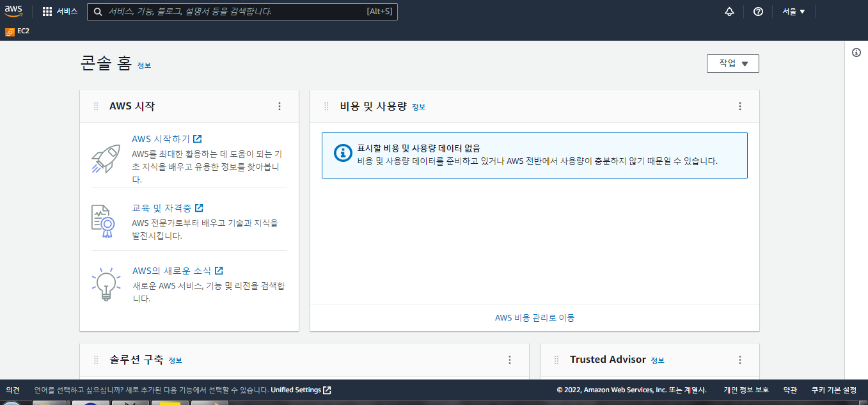This screenshot has height=405, width=868.
Task: Click 정보 link next to 콘솔 홈
Action: coord(144,65)
